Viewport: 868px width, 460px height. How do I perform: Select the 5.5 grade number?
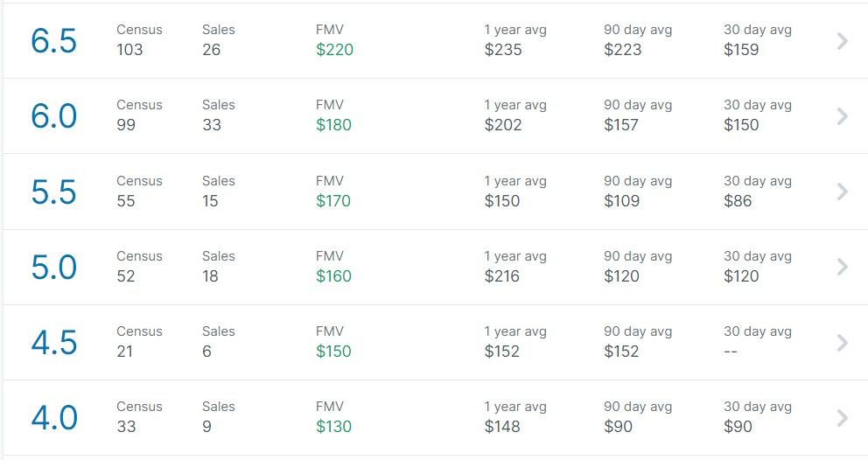53,192
